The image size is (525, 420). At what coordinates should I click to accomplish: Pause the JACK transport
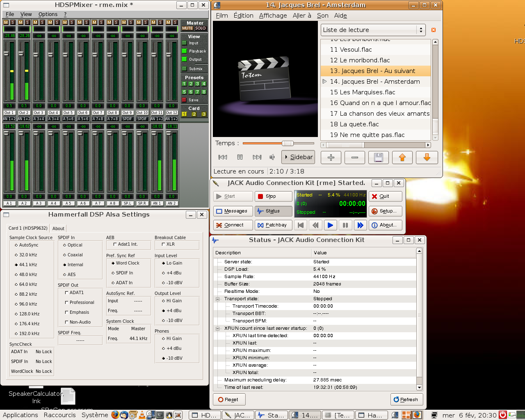pyautogui.click(x=345, y=225)
